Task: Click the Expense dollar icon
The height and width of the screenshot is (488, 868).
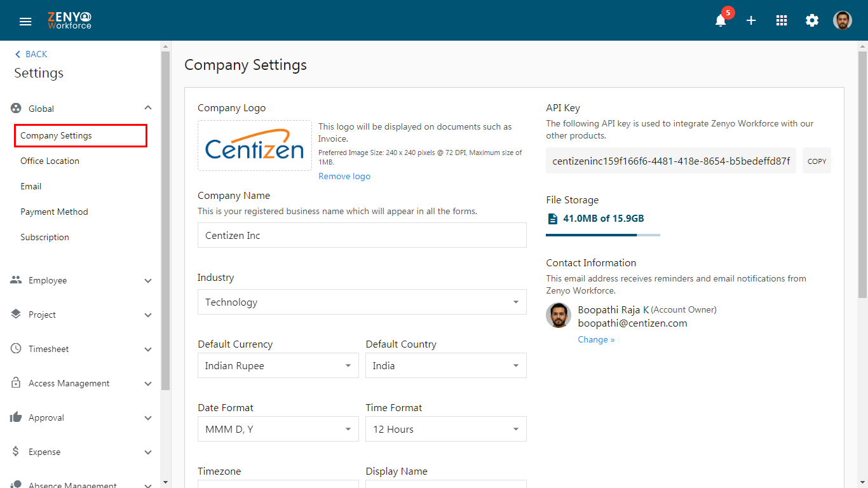Action: 16,452
